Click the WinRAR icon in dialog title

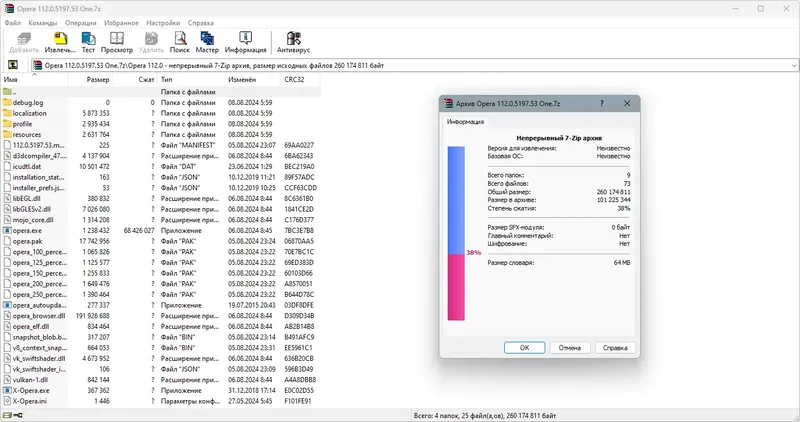(x=448, y=103)
